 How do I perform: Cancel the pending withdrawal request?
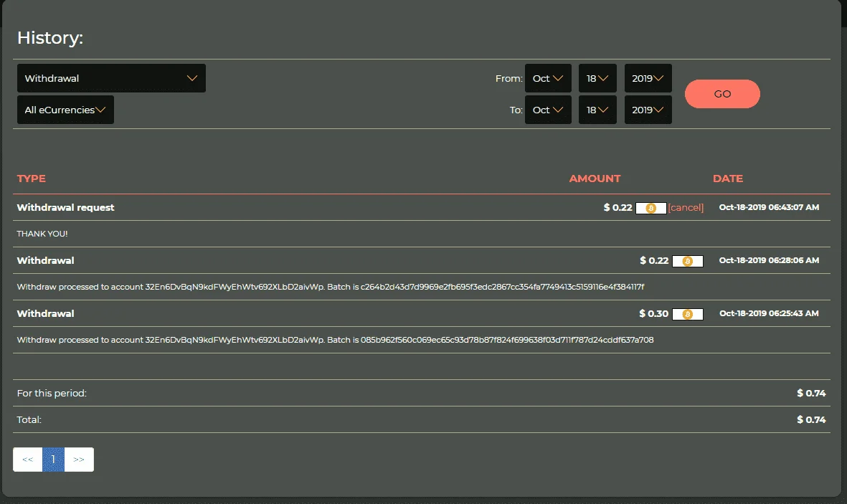[x=686, y=207]
